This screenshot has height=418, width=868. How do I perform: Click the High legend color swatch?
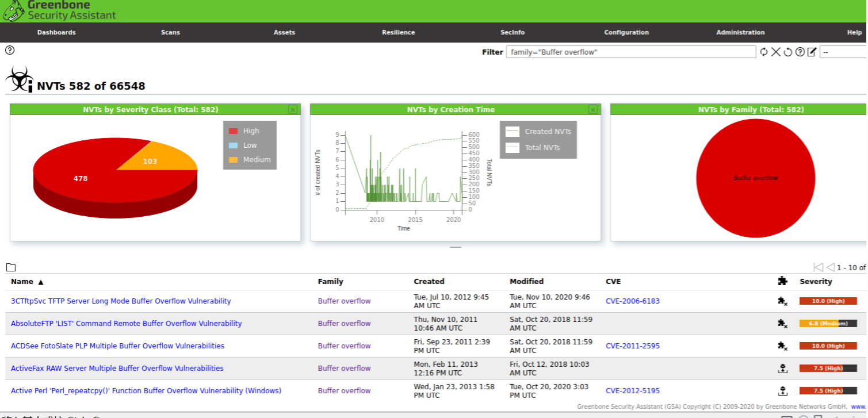point(233,131)
